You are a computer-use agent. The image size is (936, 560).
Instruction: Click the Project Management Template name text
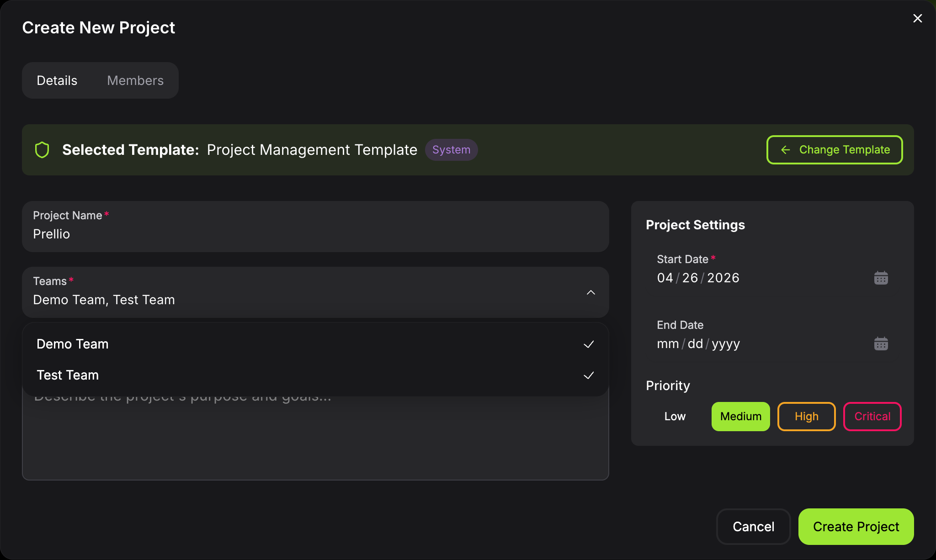(x=312, y=150)
